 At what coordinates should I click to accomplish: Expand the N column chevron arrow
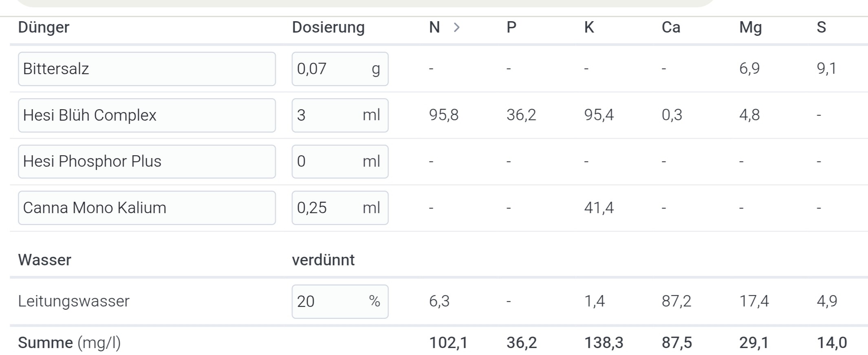457,27
